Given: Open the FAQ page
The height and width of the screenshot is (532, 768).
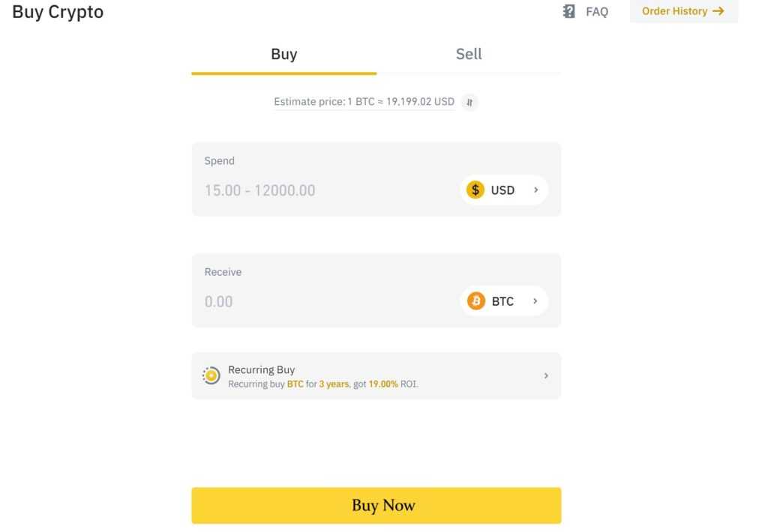Looking at the screenshot, I should 597,11.
